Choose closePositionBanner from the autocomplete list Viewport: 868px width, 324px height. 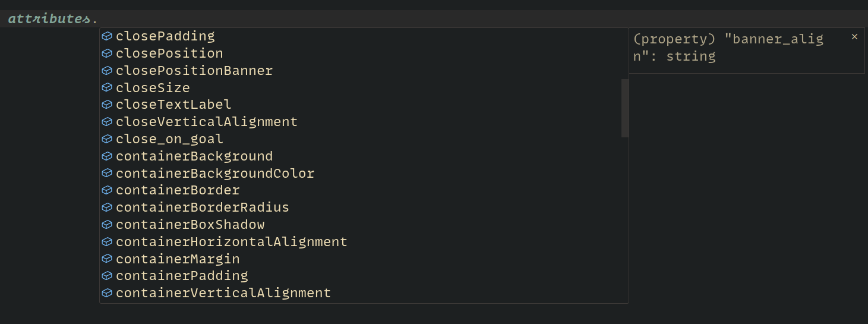194,71
